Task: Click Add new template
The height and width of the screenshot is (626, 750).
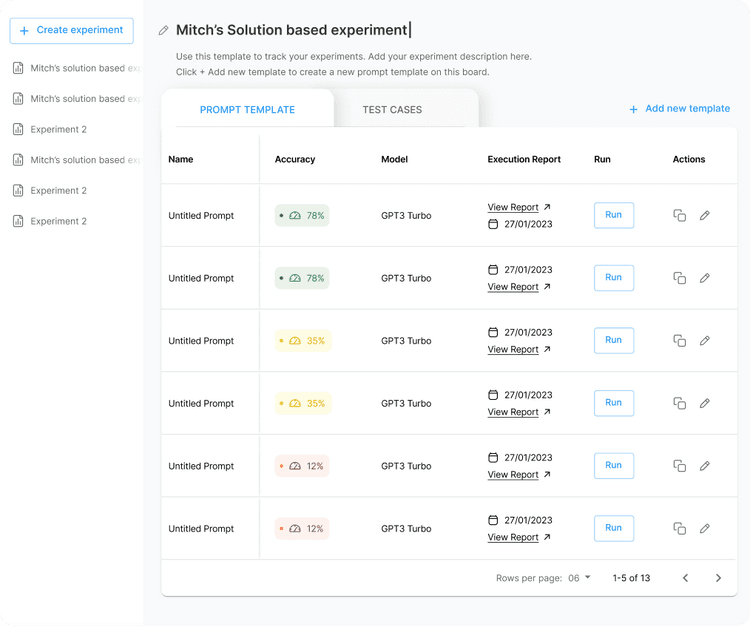Action: [x=679, y=109]
